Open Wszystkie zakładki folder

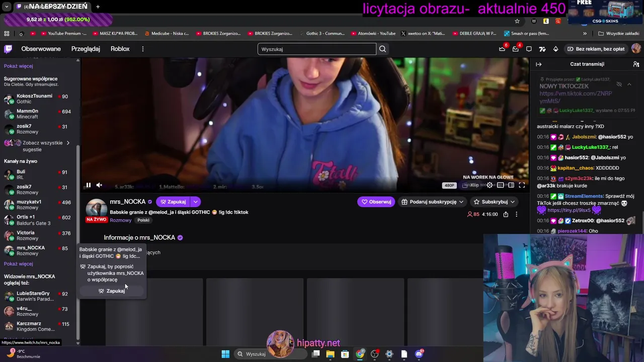point(619,34)
